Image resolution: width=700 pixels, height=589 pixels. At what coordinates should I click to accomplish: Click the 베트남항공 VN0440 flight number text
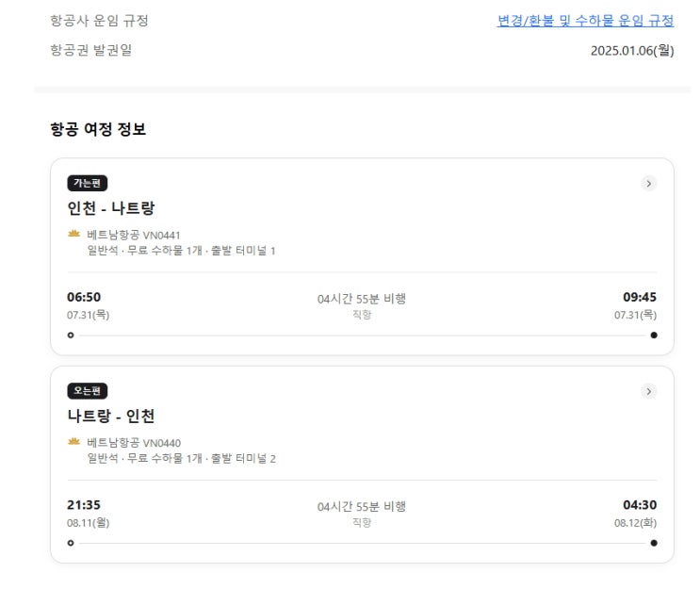point(134,443)
